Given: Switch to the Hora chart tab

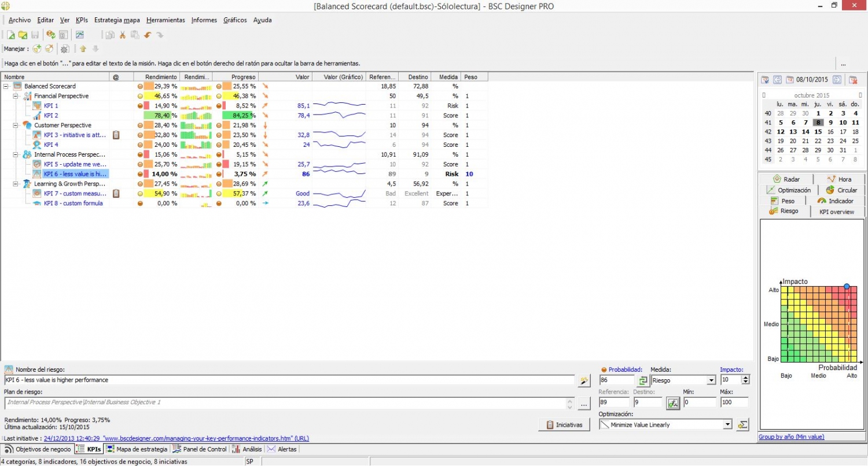Looking at the screenshot, I should 839,179.
